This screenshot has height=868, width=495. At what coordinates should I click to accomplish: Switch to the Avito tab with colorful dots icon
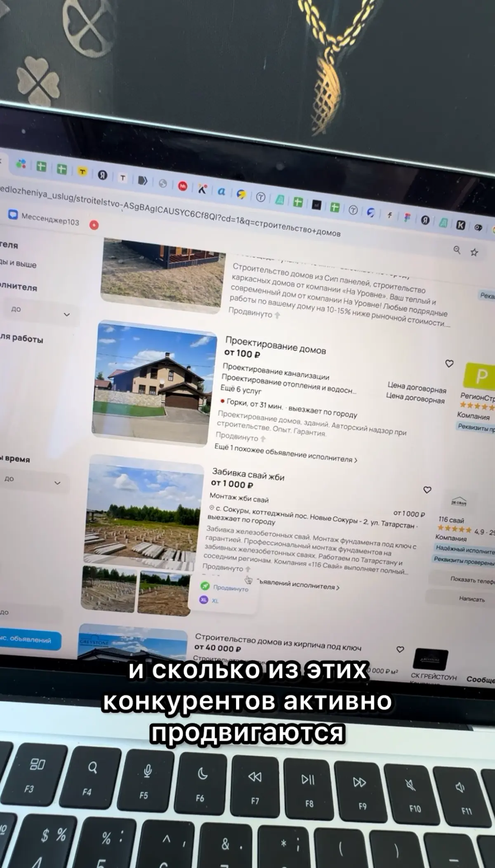(21, 165)
